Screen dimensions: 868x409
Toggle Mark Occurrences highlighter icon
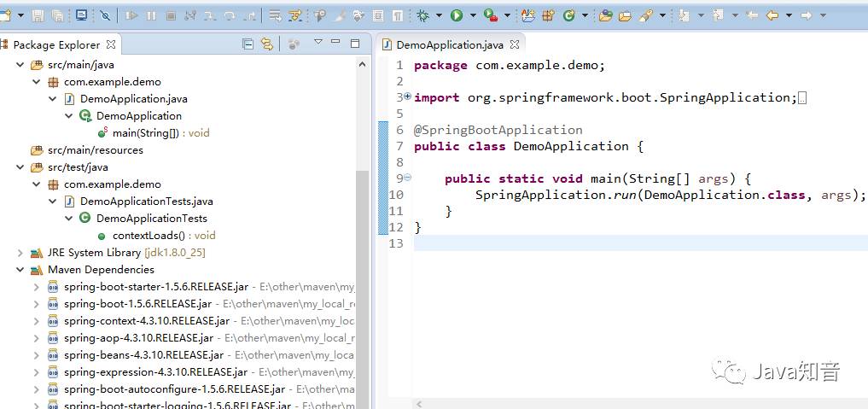tap(340, 16)
